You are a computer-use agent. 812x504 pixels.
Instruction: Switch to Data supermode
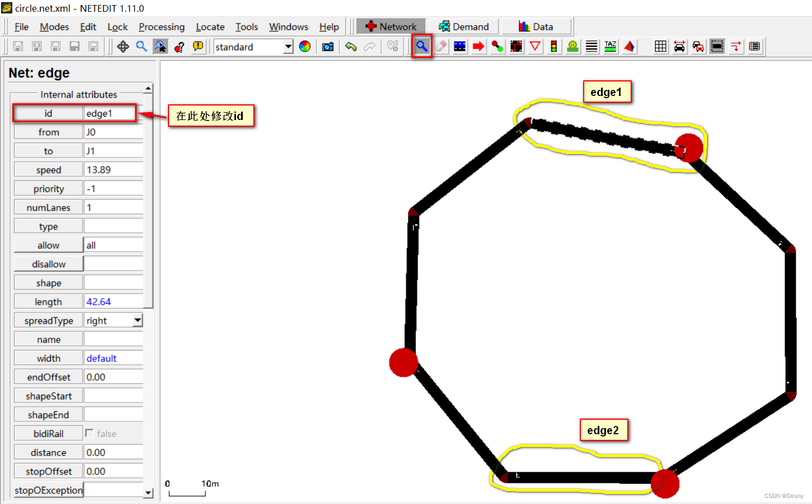[x=536, y=26]
